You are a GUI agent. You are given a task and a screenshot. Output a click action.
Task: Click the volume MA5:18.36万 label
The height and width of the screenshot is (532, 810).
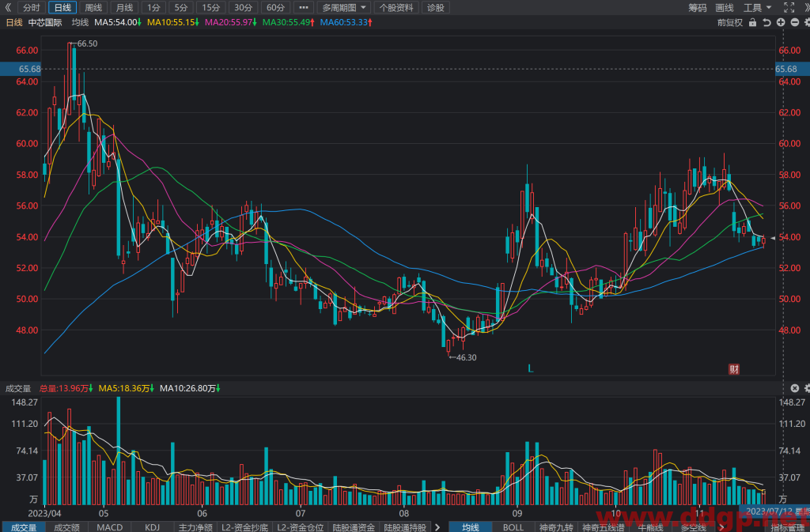point(126,389)
